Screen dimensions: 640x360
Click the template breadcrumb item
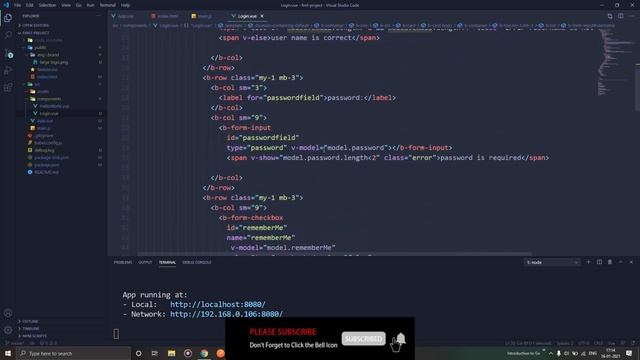click(x=234, y=25)
